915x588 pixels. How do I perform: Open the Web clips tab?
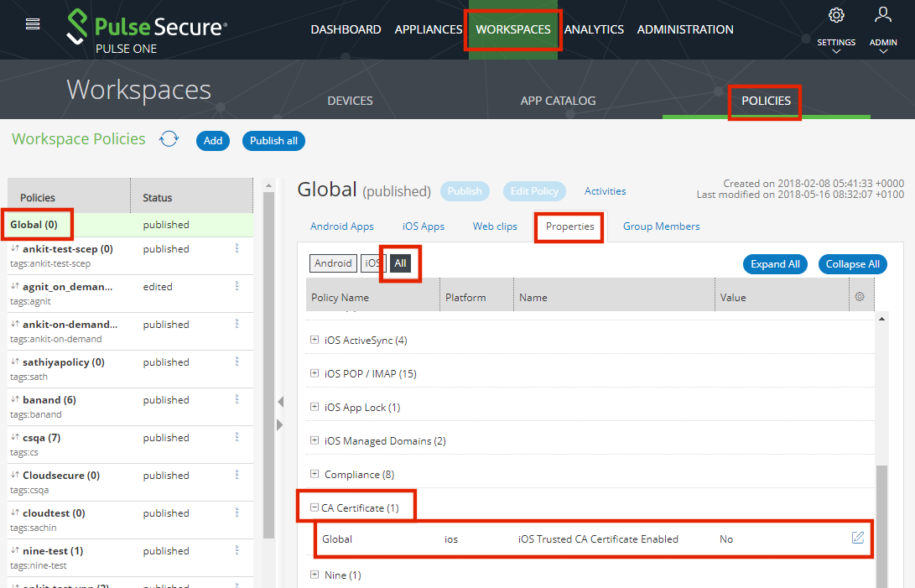tap(495, 226)
